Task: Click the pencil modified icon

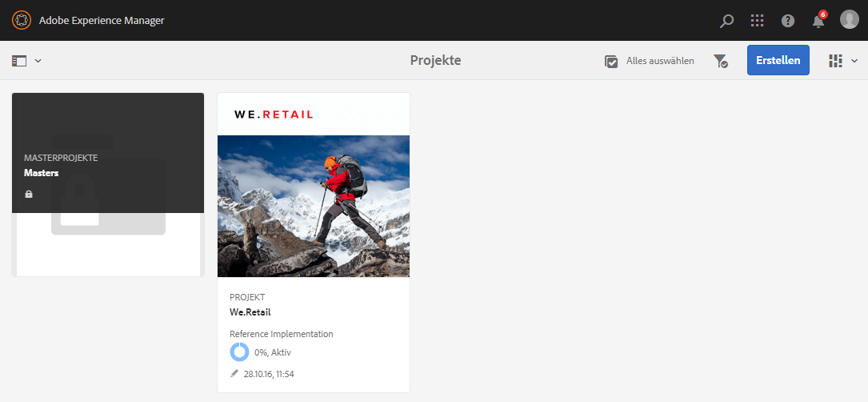Action: (234, 374)
